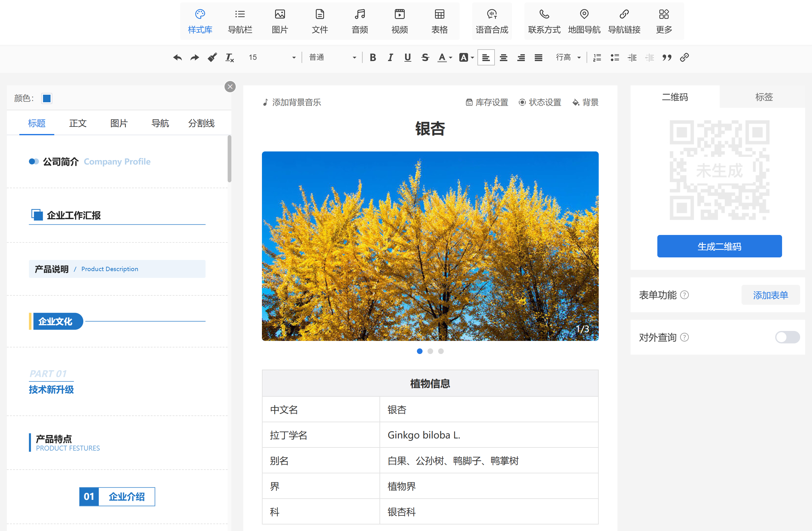
Task: Click the style panel vertical scrollbar
Action: [x=230, y=159]
